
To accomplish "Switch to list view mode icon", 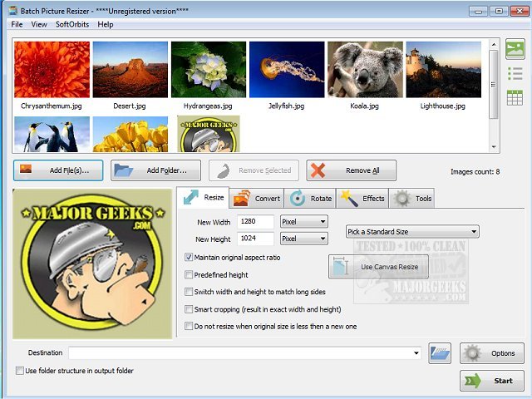I will pyautogui.click(x=515, y=74).
